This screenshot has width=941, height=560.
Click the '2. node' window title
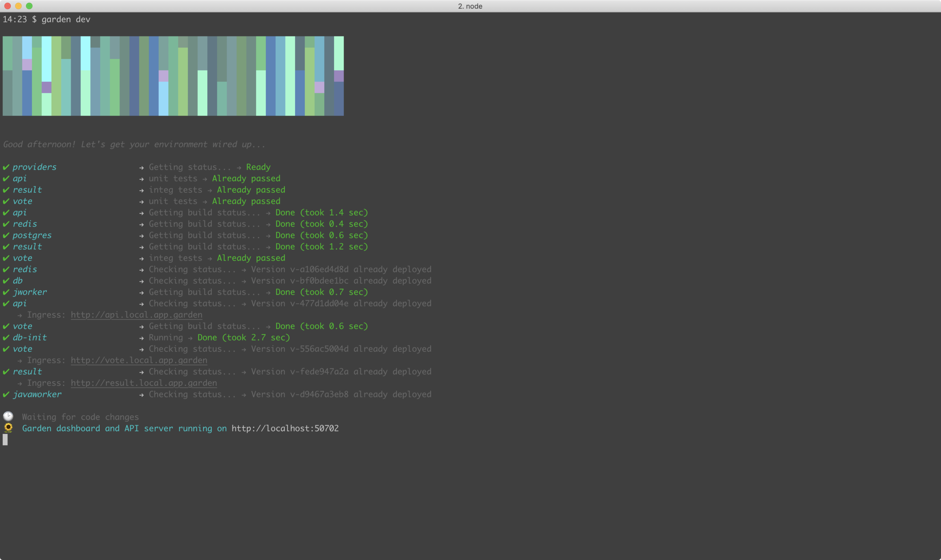click(470, 6)
